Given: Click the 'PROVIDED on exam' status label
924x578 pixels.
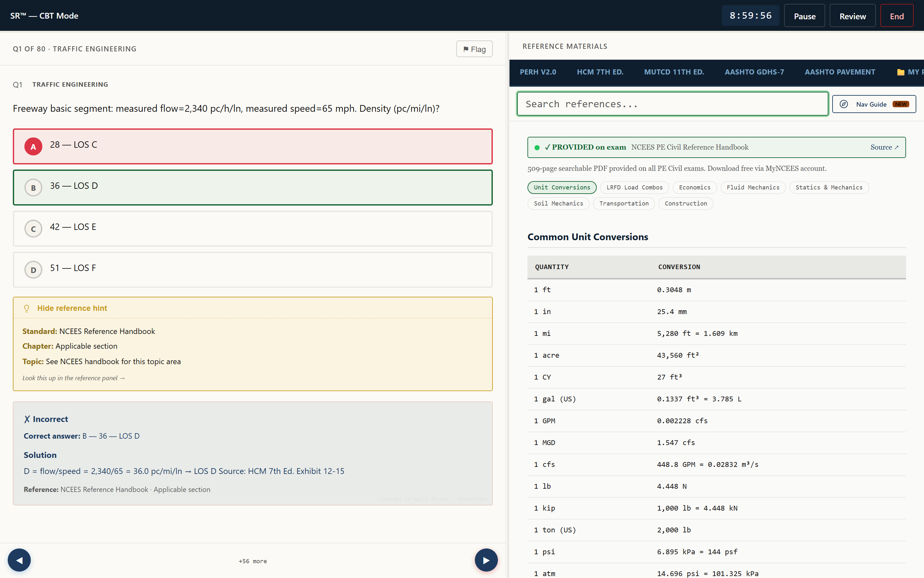Looking at the screenshot, I should tap(585, 148).
